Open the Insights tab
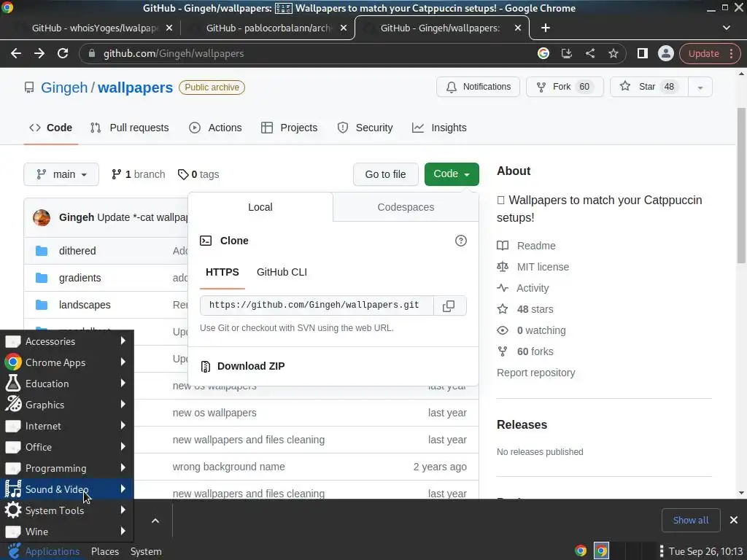 coord(439,128)
